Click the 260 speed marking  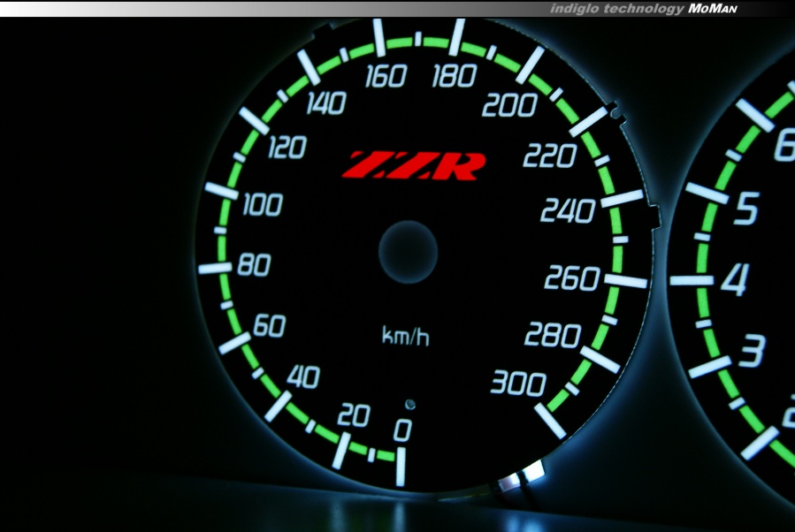pyautogui.click(x=572, y=278)
